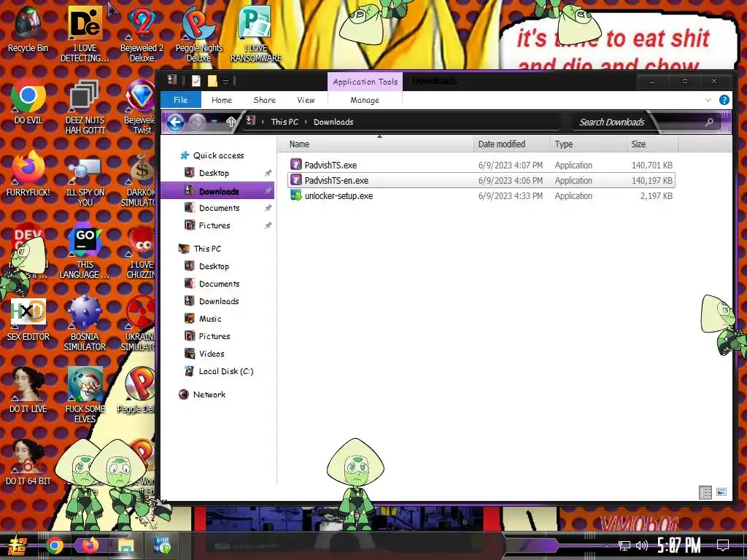
Task: Select Network in the navigation pane
Action: coord(209,394)
